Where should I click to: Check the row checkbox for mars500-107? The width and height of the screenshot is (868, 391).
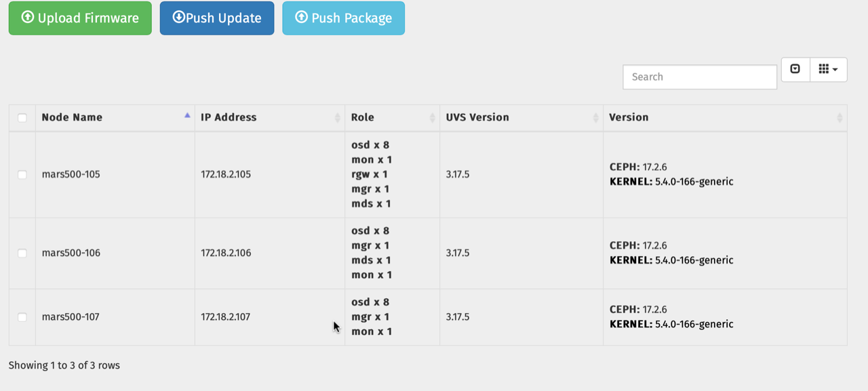click(22, 316)
